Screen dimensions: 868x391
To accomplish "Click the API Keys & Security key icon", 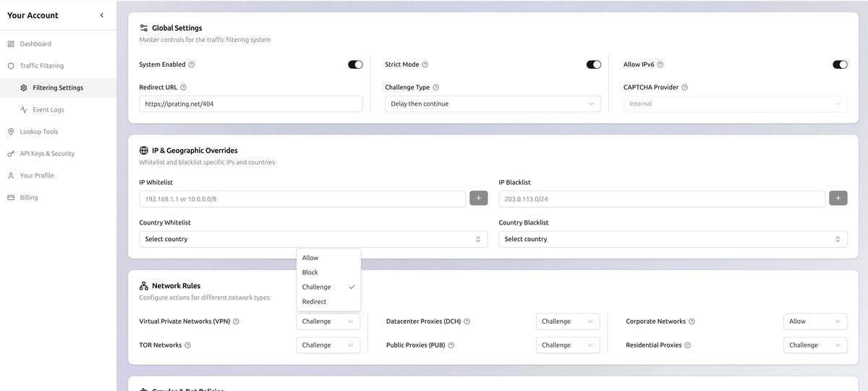I will [11, 154].
